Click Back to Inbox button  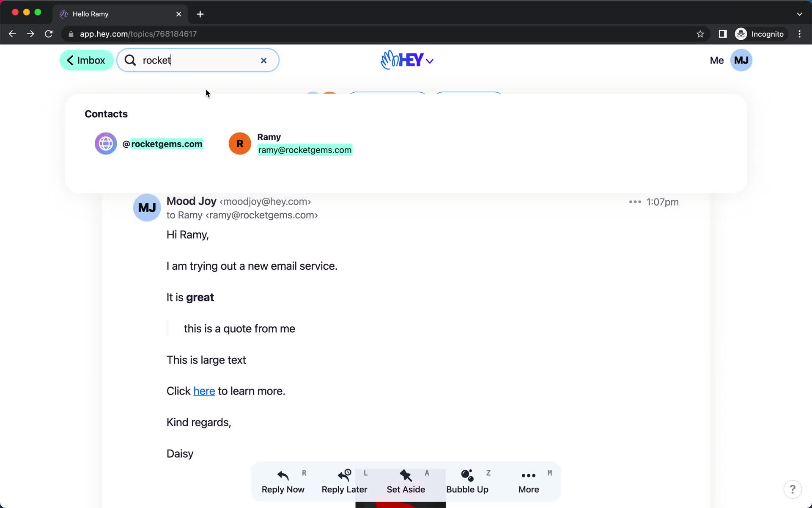tap(86, 60)
